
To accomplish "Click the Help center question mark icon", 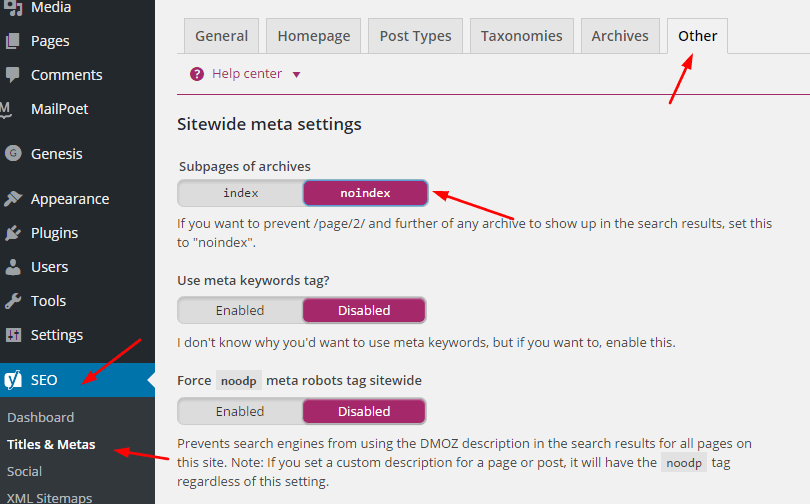I will [197, 74].
